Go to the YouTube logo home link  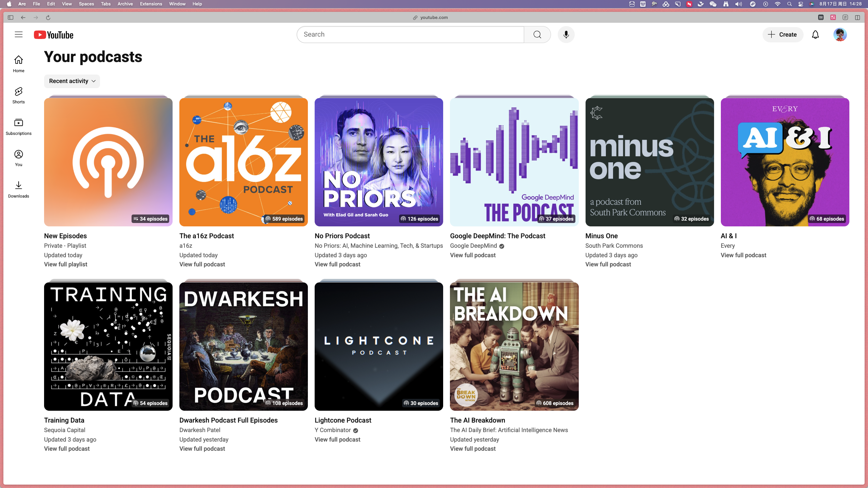[54, 35]
